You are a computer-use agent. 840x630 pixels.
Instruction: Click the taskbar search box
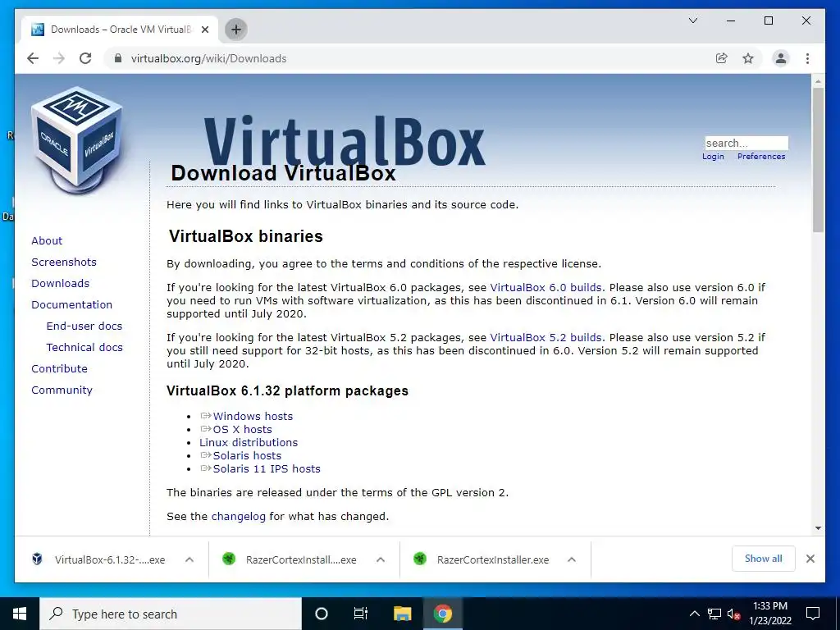pos(171,614)
